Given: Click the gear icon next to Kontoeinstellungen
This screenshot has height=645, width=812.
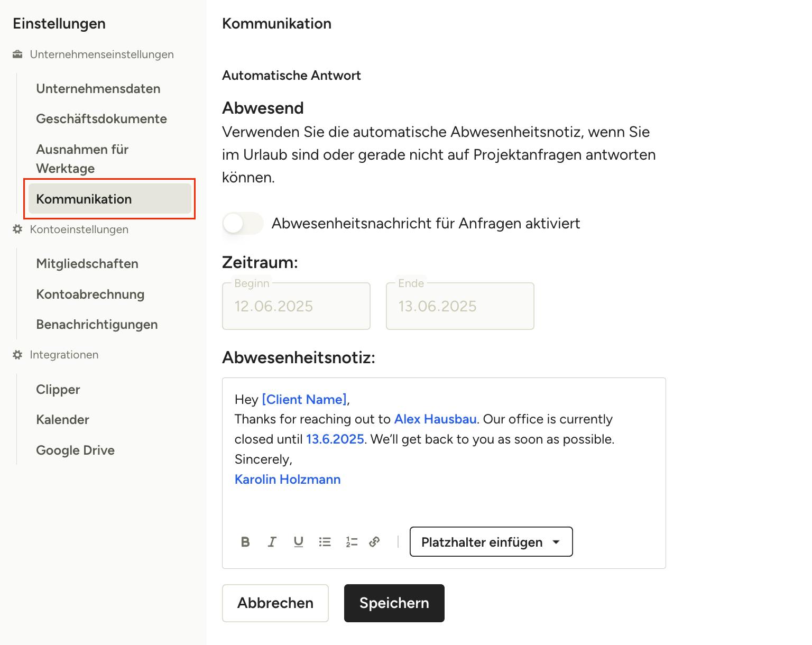Looking at the screenshot, I should tap(17, 229).
